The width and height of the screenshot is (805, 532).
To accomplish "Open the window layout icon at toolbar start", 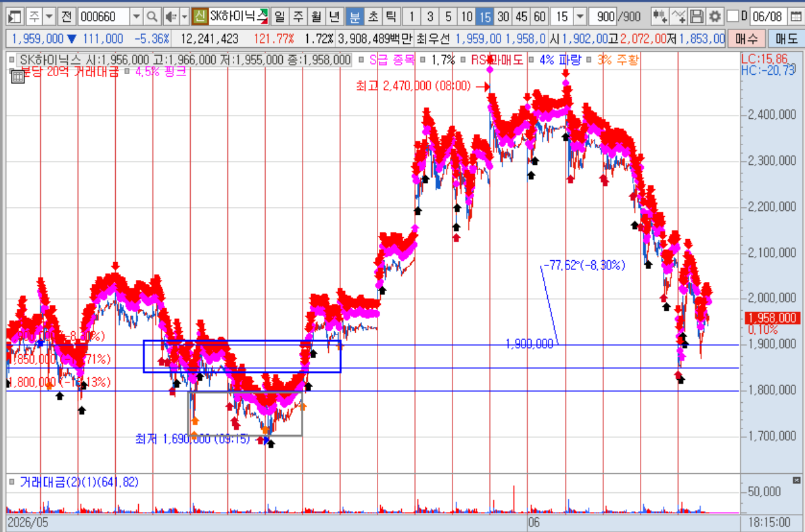I will point(15,16).
